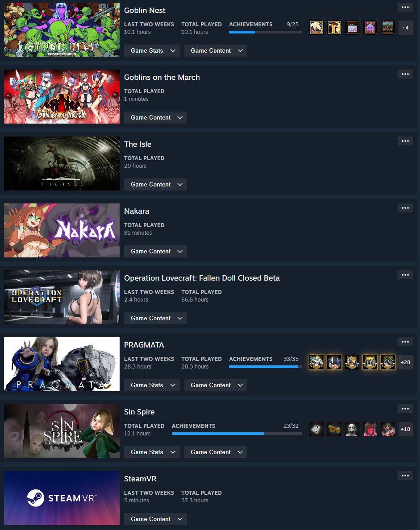
Task: Click the SteamVR game banner thumbnail
Action: [62, 498]
